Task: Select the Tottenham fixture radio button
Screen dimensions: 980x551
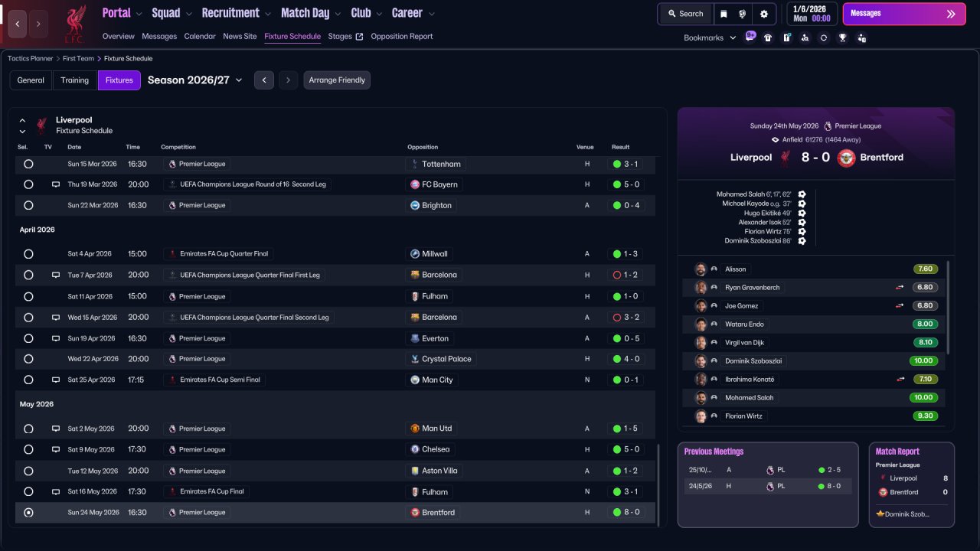Action: click(28, 164)
